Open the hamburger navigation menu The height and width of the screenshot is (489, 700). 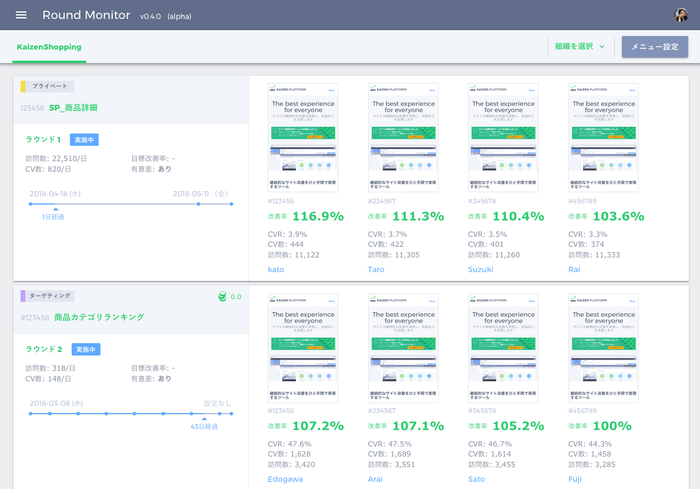21,15
